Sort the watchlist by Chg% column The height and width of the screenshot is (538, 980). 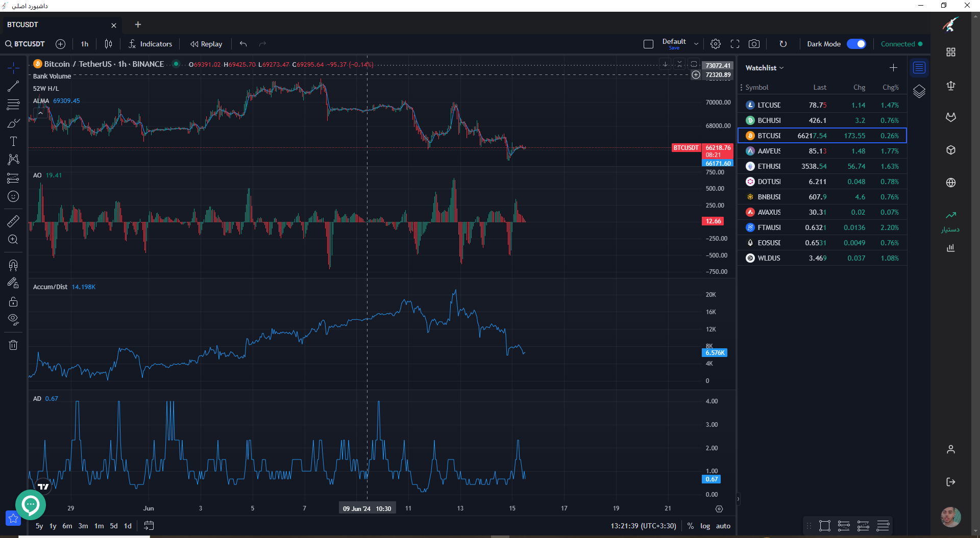pyautogui.click(x=891, y=87)
